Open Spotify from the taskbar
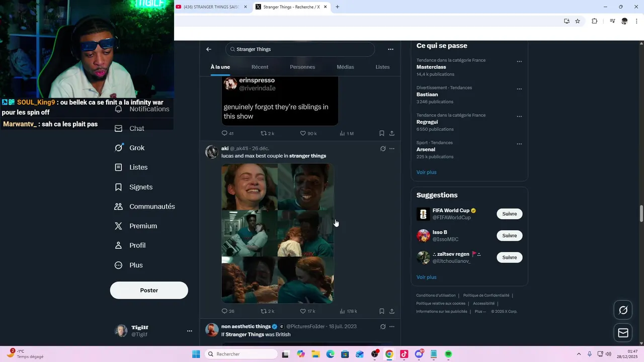This screenshot has width=644, height=362. click(448, 354)
